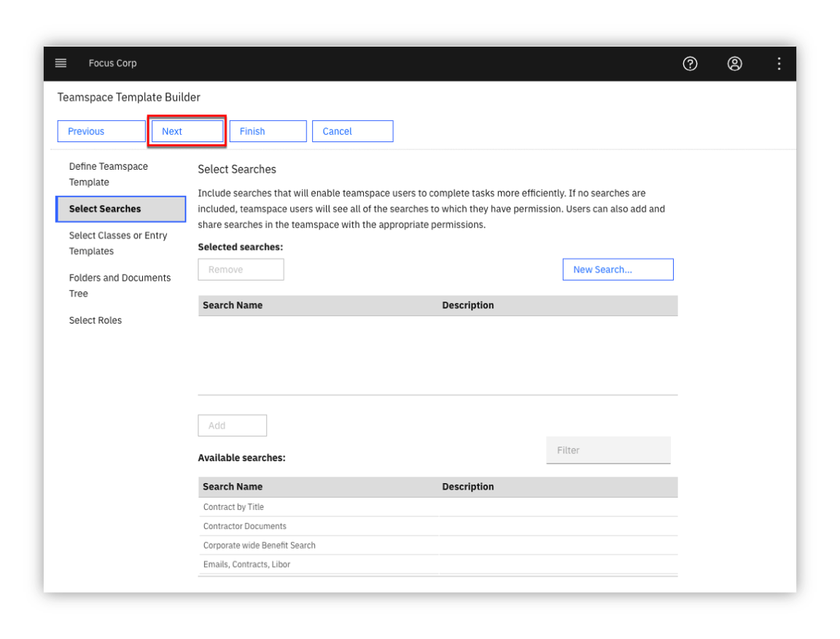Open Folders and Documents Tree step
This screenshot has height=639, width=840.
pyautogui.click(x=120, y=285)
